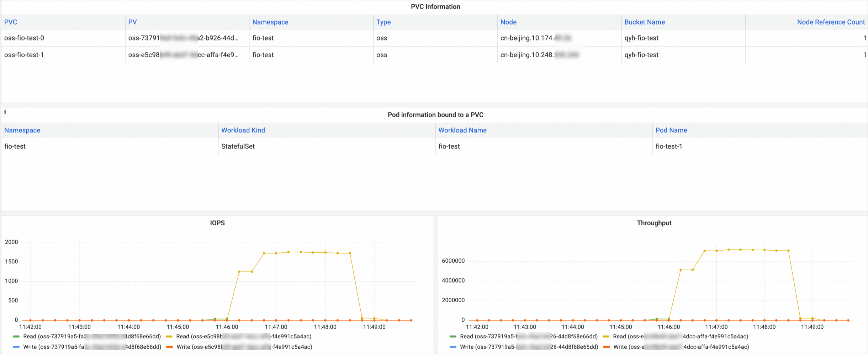Screen dimensions: 868x354
Task: Select the oss-fio-test-1 PVC row cell
Action: click(x=63, y=55)
